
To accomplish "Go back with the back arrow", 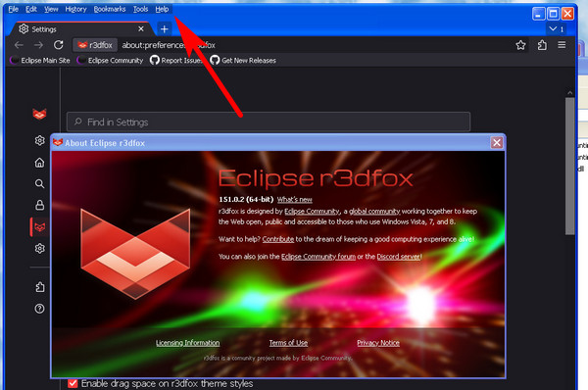I will [19, 45].
